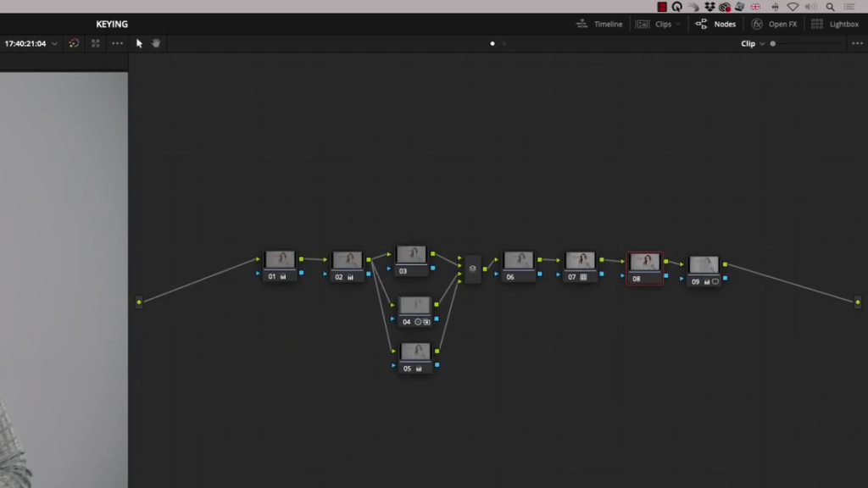Open the Wi-Fi status menu
This screenshot has width=868, height=488.
793,7
